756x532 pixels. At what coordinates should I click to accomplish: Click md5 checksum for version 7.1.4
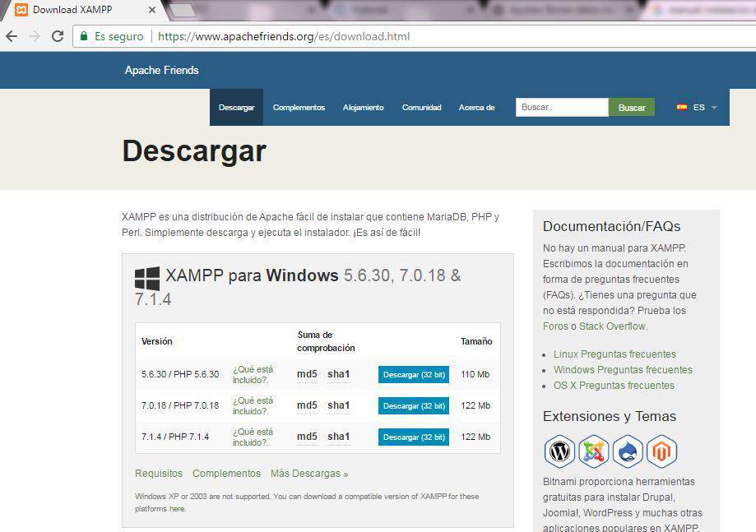tap(307, 437)
